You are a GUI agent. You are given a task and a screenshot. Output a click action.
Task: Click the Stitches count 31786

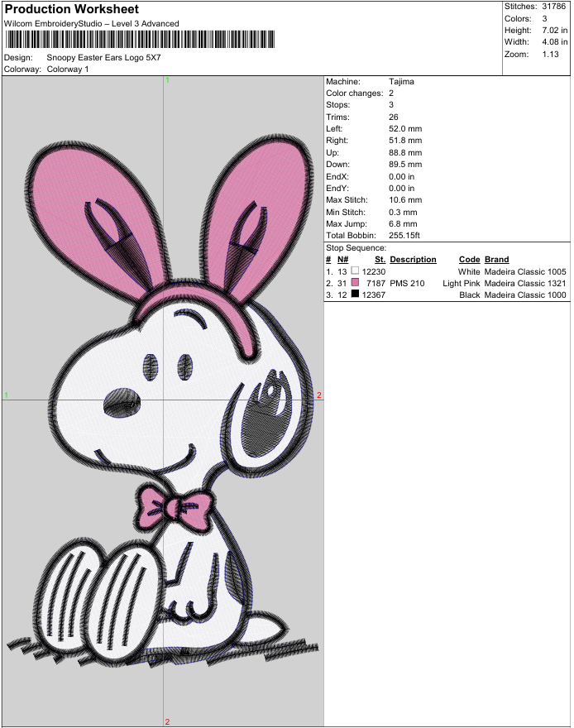pyautogui.click(x=554, y=7)
